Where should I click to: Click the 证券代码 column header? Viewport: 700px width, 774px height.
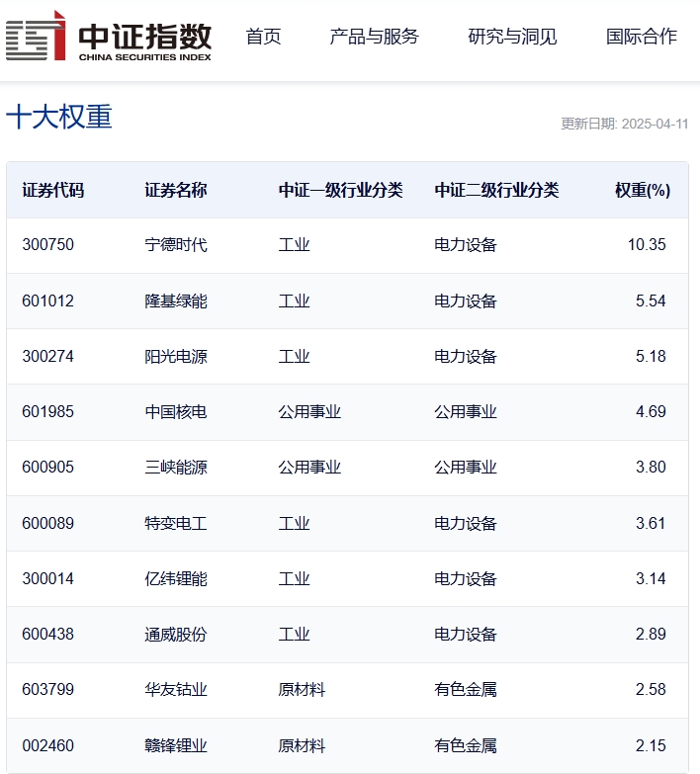pos(52,190)
